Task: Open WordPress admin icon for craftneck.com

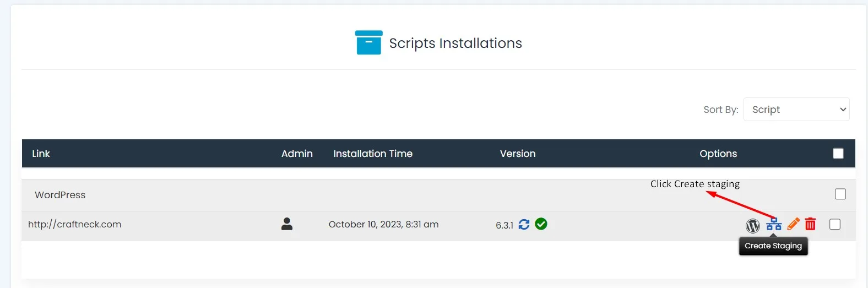Action: pos(752,225)
